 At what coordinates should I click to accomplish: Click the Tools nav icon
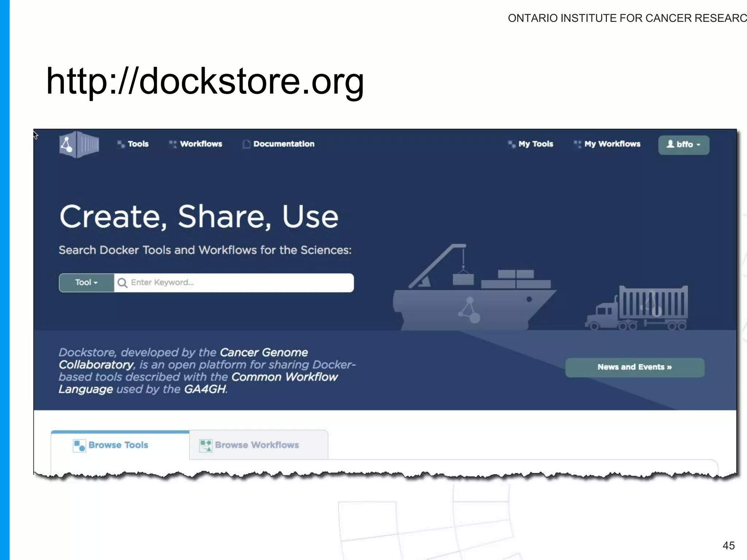pos(121,144)
